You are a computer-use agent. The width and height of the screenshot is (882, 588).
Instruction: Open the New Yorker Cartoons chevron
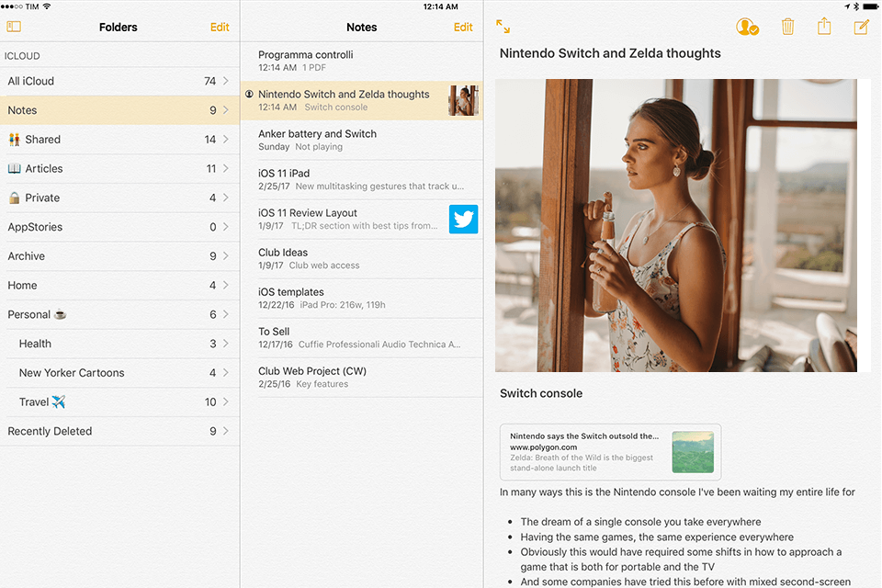click(x=226, y=372)
